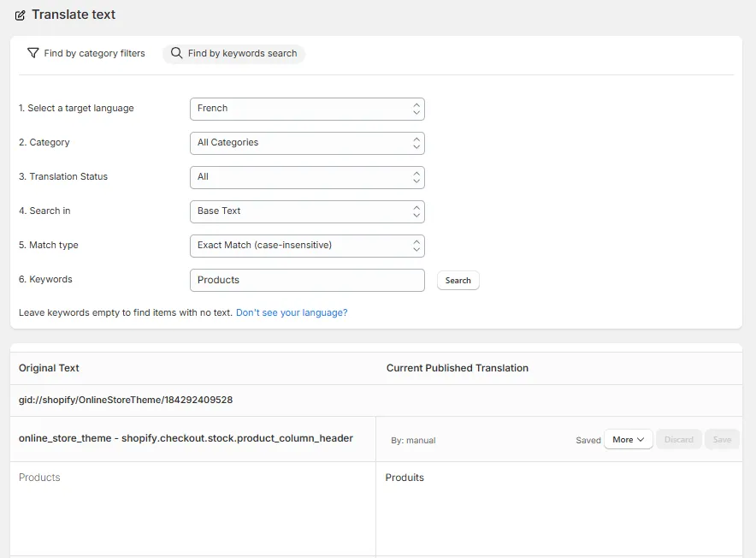Click the Discard button

[679, 440]
